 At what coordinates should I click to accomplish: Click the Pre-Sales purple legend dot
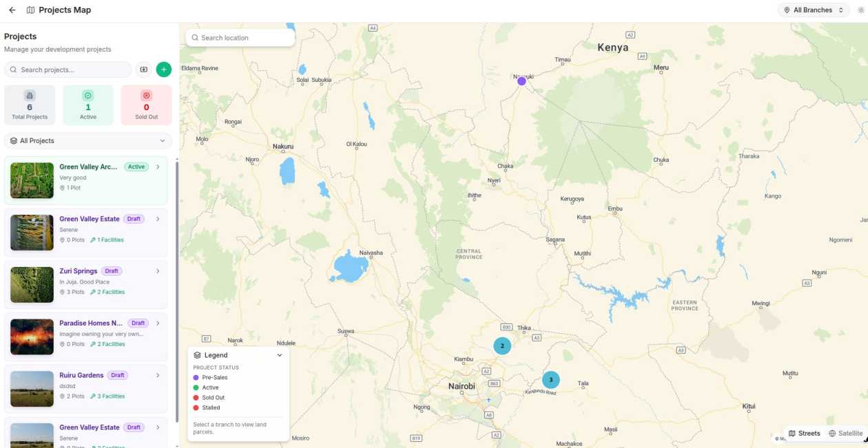(x=196, y=378)
